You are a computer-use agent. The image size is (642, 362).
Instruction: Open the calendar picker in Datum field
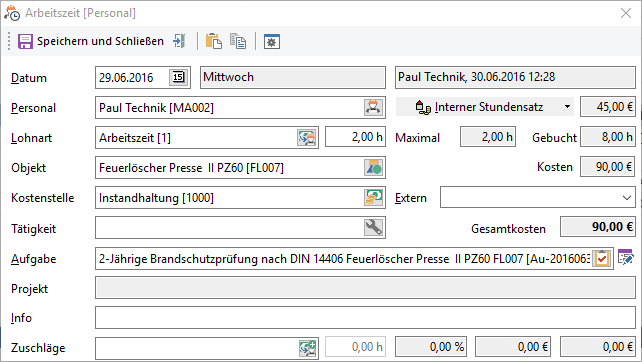tap(178, 77)
